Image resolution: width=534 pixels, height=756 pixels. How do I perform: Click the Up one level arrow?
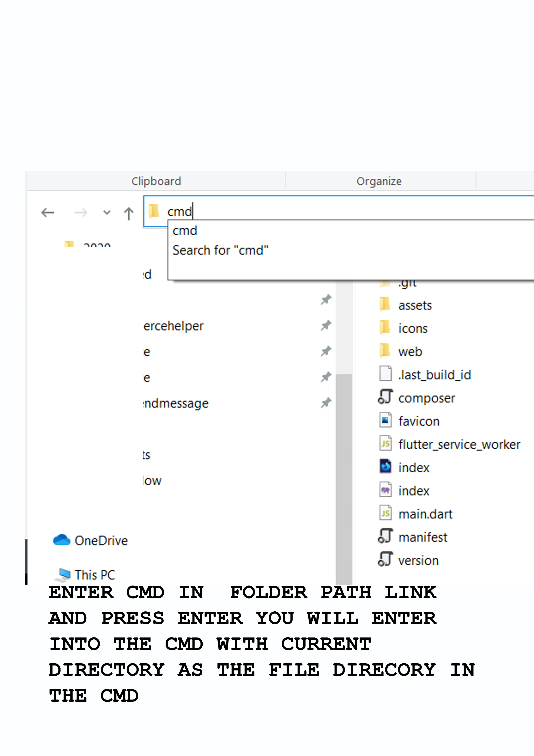129,213
